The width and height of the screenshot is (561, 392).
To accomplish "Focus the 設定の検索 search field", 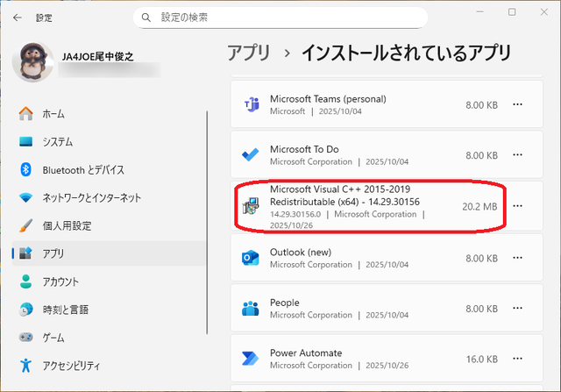I will click(280, 18).
